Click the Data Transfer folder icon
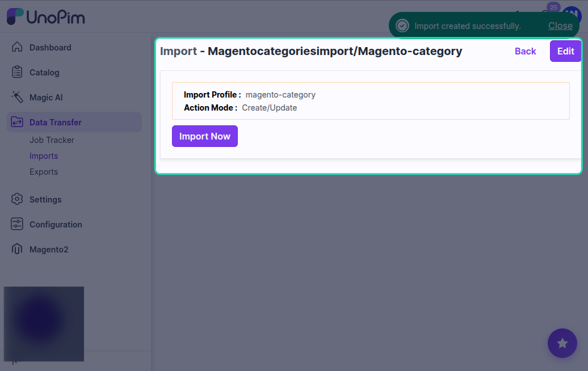The width and height of the screenshot is (588, 371). (x=17, y=122)
